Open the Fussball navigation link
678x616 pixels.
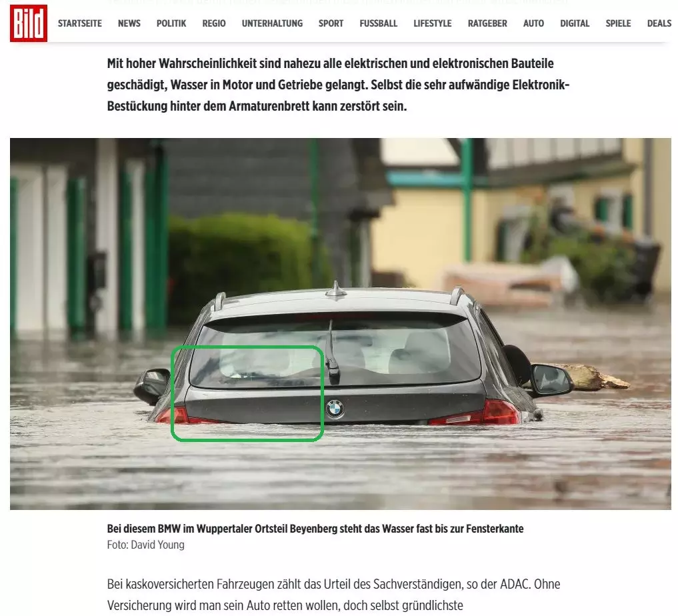379,23
